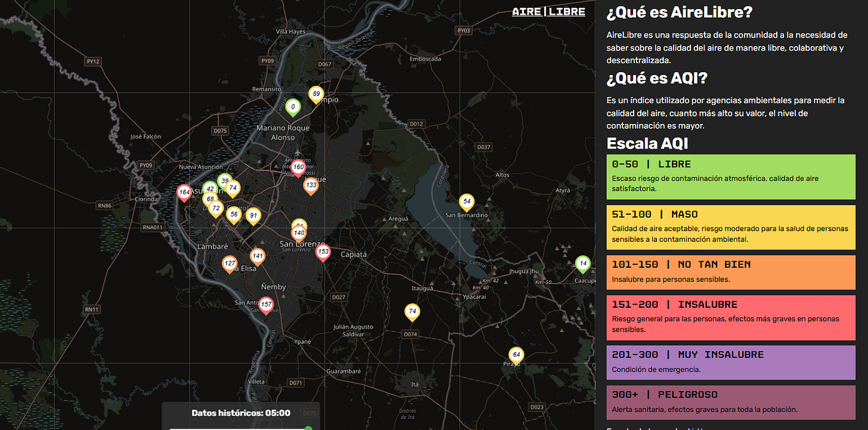Open the AIRE|LIBRE header link
Viewport: 868px width, 430px height.
point(548,11)
